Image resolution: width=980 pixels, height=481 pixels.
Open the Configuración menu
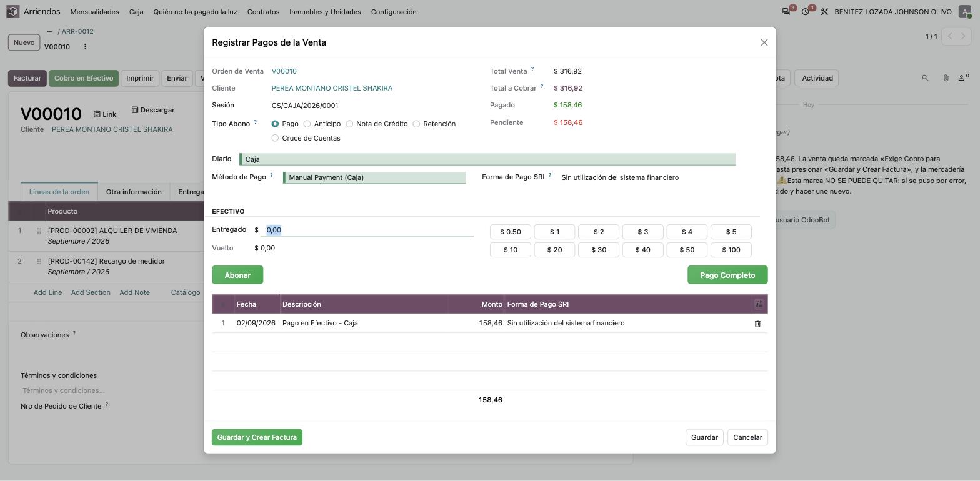point(394,12)
